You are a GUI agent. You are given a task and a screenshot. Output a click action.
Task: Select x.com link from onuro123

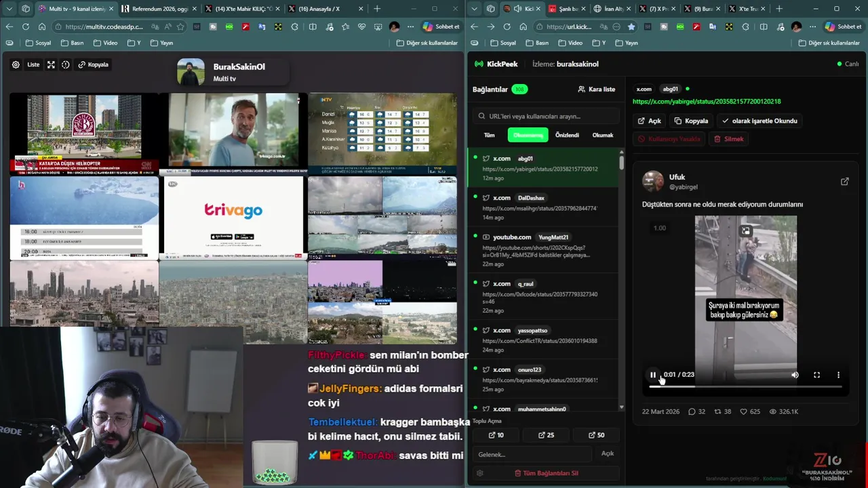542,379
